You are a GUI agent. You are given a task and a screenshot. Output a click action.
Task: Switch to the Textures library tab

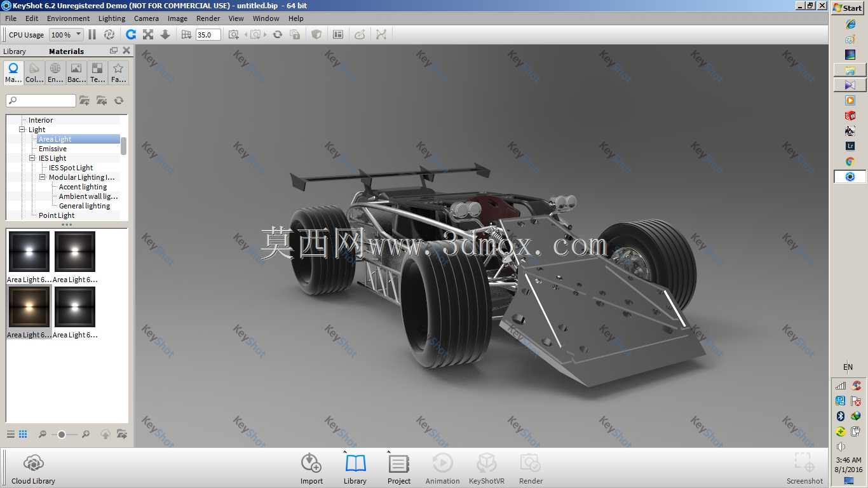97,72
